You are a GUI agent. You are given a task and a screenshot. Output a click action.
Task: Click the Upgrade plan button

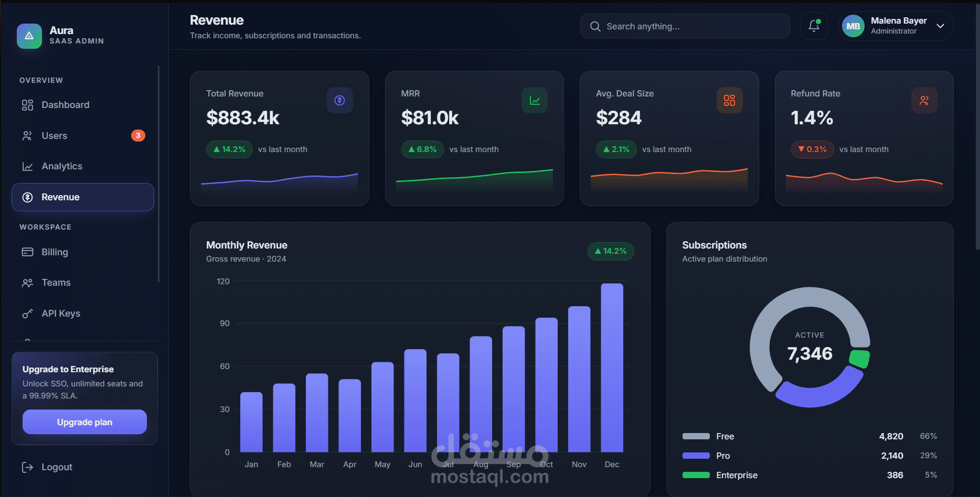point(84,422)
